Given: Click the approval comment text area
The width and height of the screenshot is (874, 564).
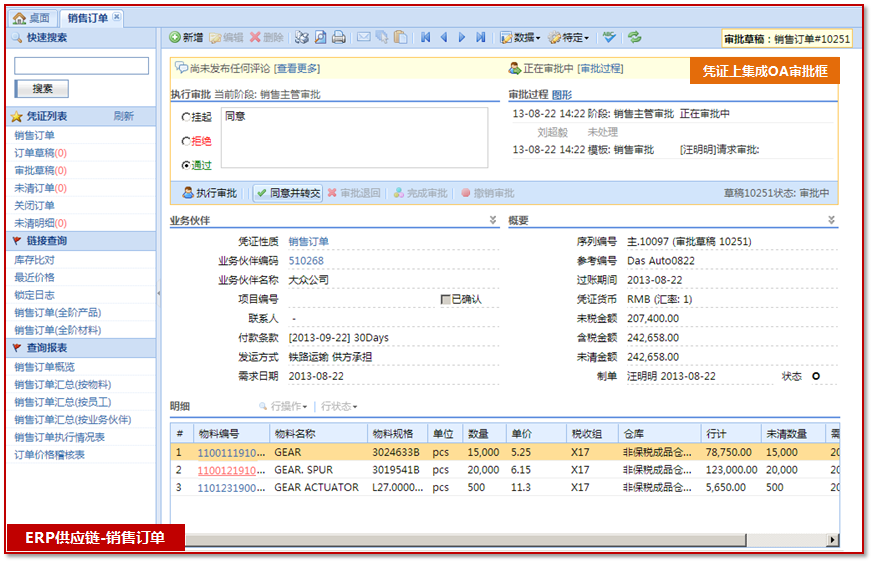Looking at the screenshot, I should 355,138.
